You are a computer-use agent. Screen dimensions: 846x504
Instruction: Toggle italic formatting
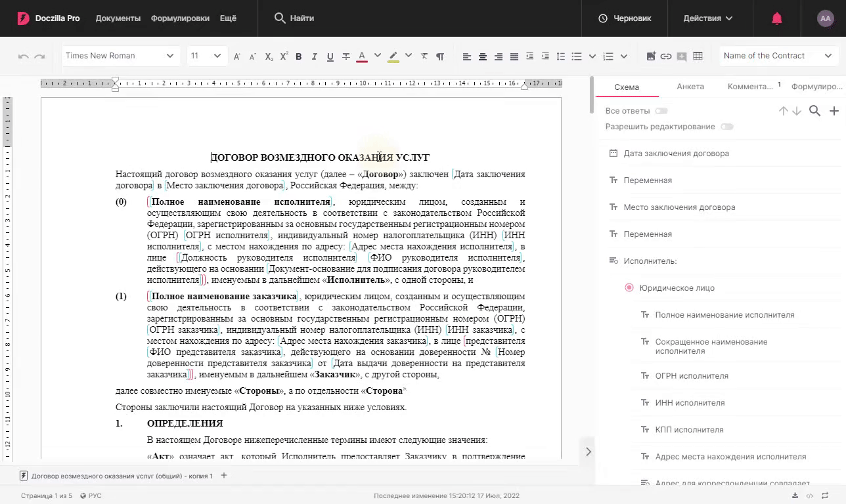pos(314,56)
